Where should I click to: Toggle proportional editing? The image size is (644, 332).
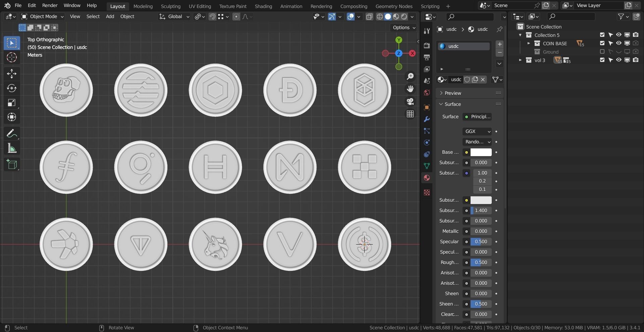coord(236,16)
